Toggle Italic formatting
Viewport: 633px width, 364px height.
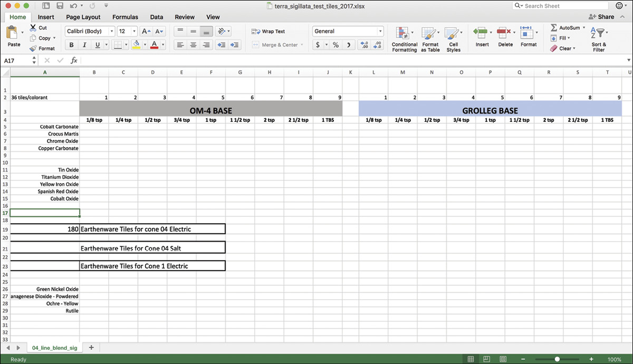click(x=84, y=45)
